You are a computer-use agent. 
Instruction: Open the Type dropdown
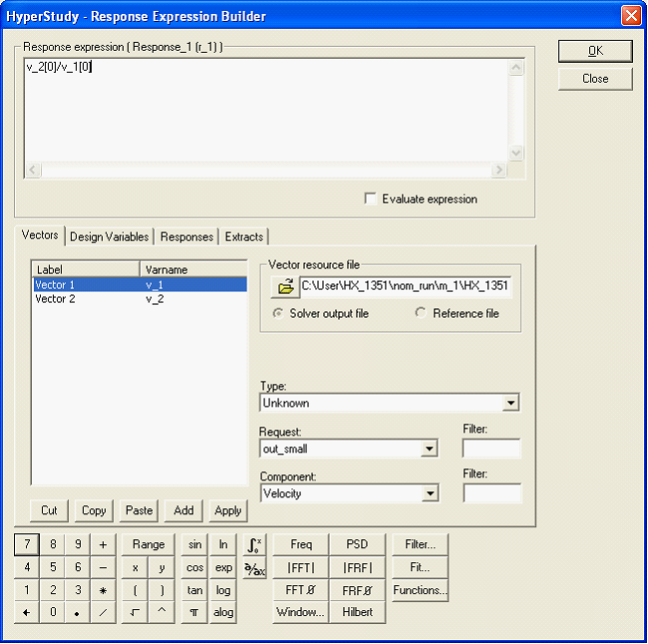pos(510,404)
